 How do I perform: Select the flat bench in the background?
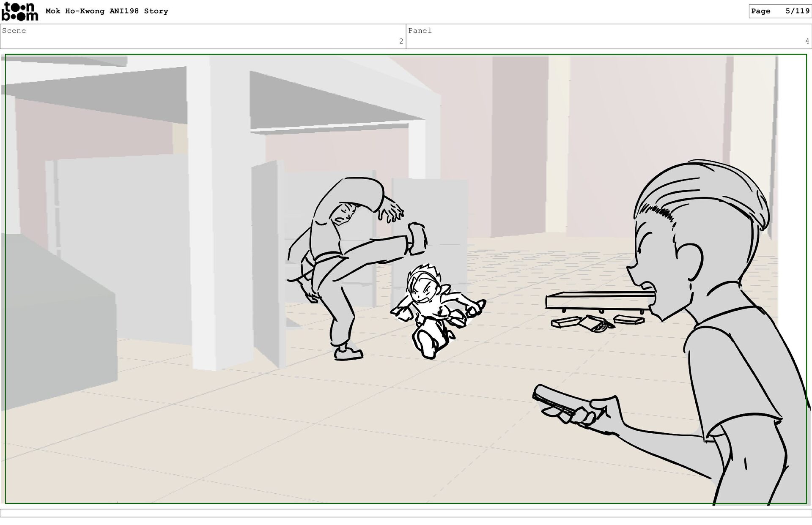click(x=596, y=301)
